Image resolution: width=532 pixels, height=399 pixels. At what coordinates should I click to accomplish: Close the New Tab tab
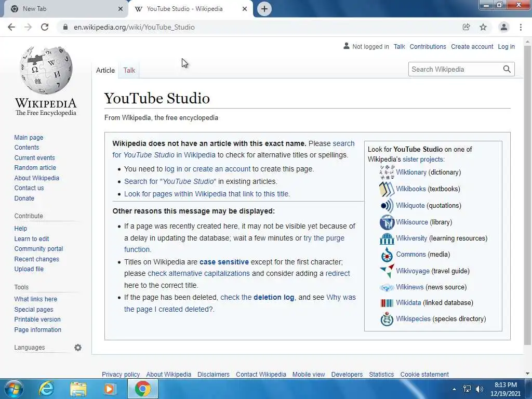point(120,9)
